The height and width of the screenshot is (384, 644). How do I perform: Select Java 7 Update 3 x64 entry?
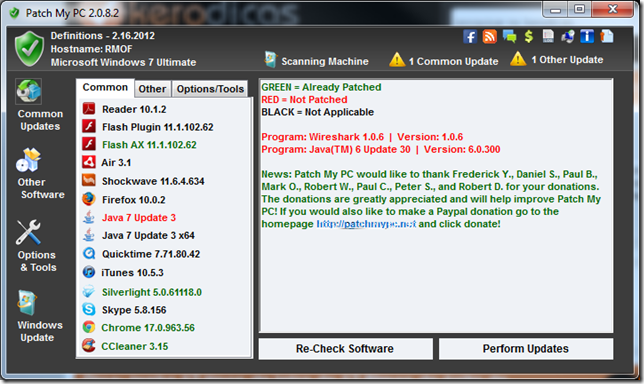click(148, 235)
